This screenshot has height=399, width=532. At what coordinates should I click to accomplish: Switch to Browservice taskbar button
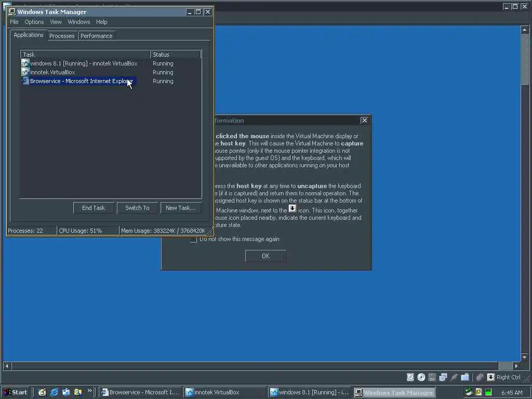(141, 392)
